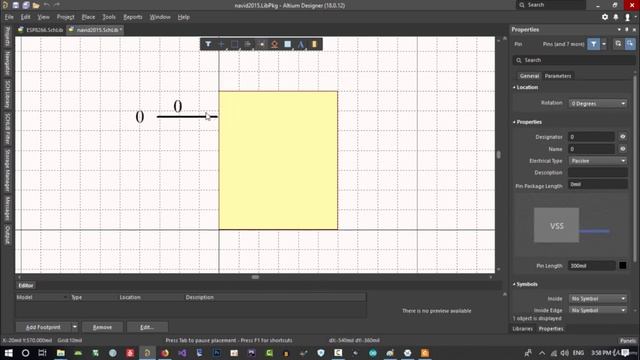Open File Explorer from the taskbar

click(x=60, y=353)
